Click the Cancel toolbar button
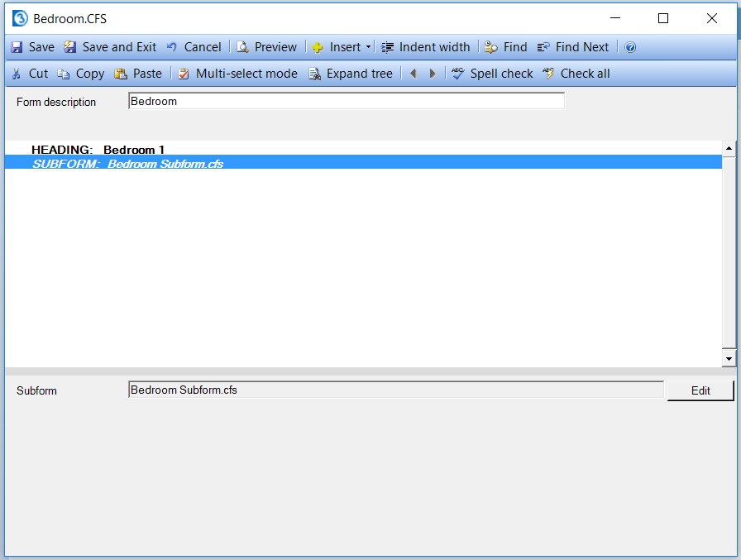The image size is (741, 560). point(194,47)
